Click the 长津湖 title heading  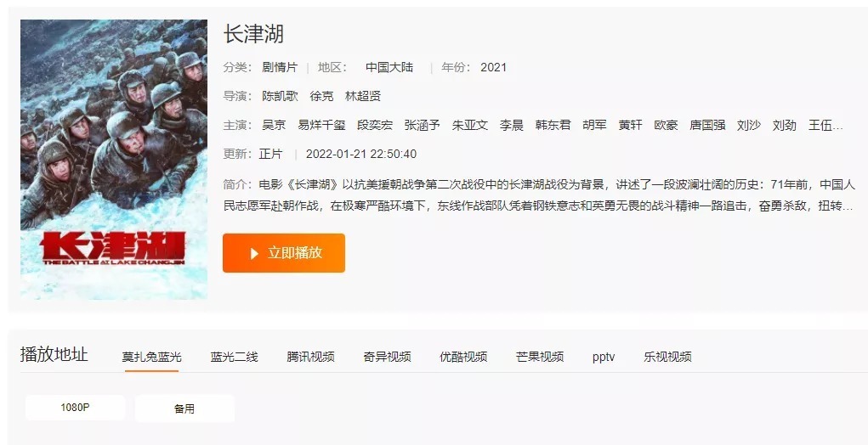click(x=253, y=34)
